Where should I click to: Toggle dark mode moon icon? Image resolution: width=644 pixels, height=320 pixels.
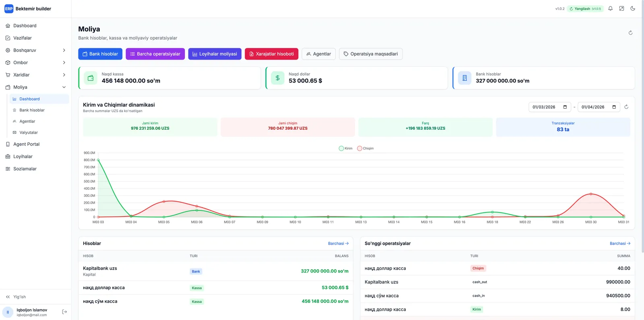point(633,8)
